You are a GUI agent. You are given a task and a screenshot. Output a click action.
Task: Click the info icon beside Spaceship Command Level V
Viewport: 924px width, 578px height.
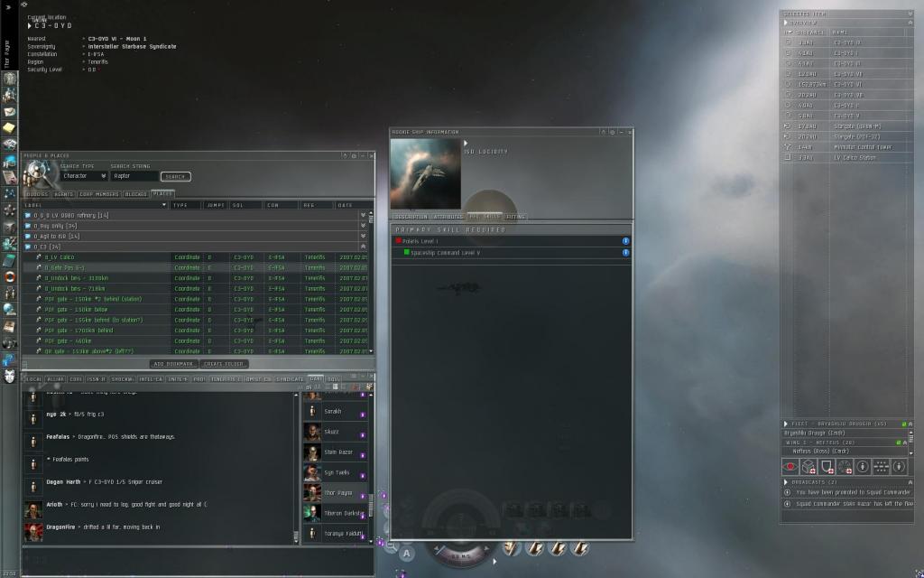click(x=625, y=253)
